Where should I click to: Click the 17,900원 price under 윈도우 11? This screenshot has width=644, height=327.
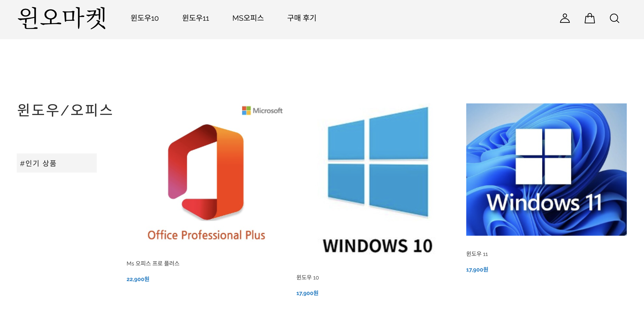coord(477,269)
